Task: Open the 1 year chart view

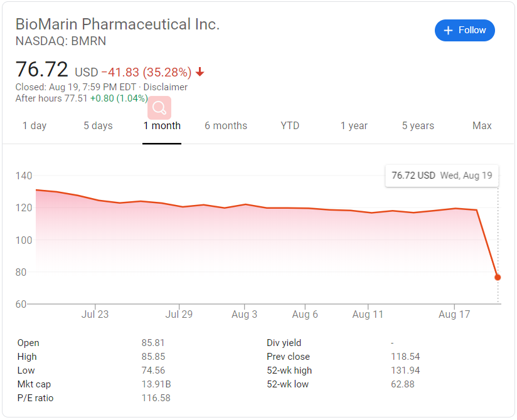Action: coord(354,126)
